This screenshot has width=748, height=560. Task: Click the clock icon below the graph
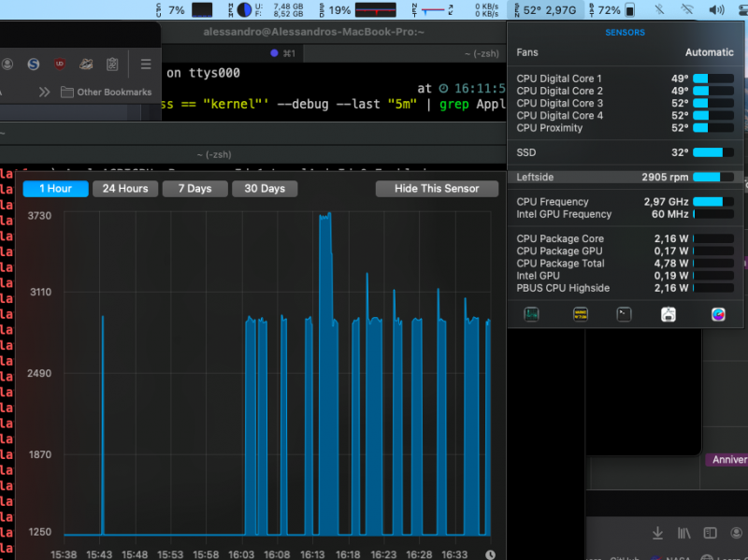(491, 554)
